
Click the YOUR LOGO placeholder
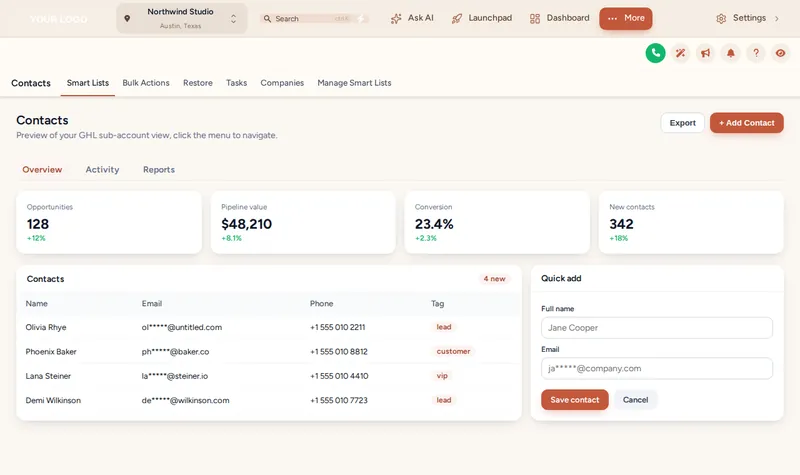(58, 19)
